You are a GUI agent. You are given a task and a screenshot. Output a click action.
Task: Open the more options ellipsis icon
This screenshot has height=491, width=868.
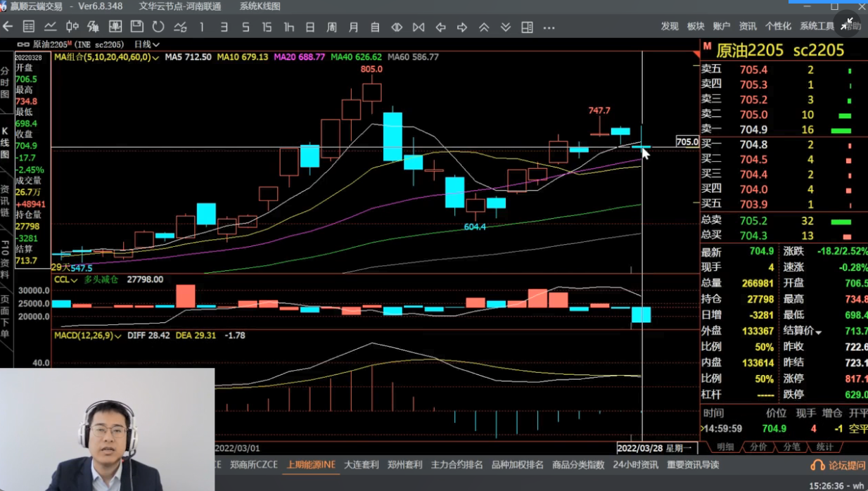pyautogui.click(x=549, y=27)
